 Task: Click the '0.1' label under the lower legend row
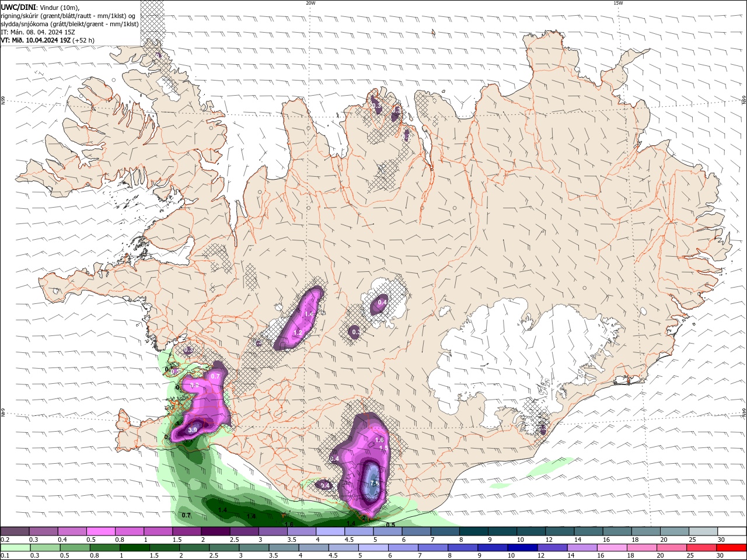5,556
